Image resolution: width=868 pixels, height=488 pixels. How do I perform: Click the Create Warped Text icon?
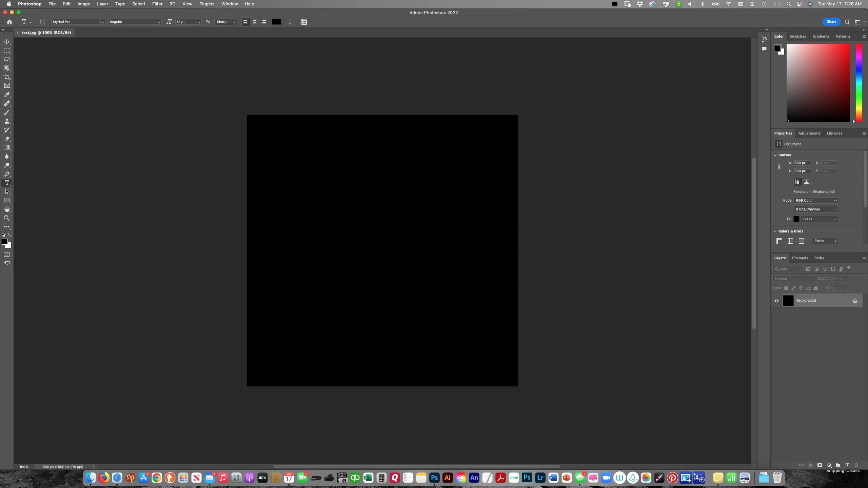pyautogui.click(x=290, y=22)
